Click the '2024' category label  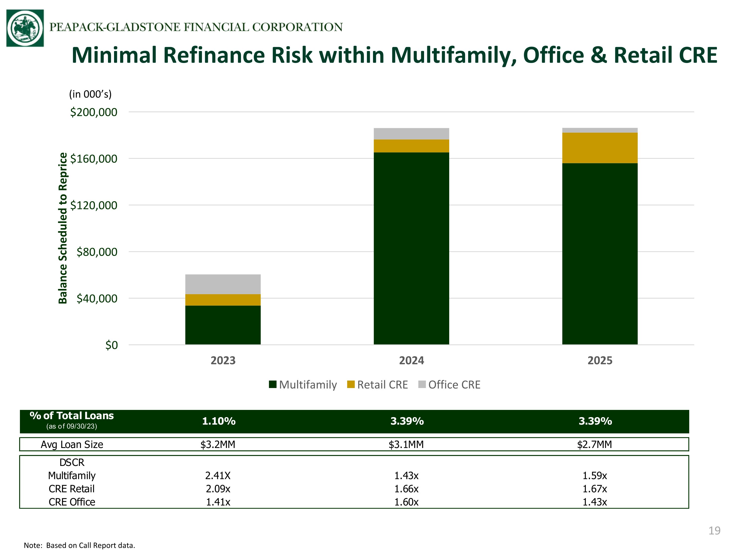tap(411, 360)
